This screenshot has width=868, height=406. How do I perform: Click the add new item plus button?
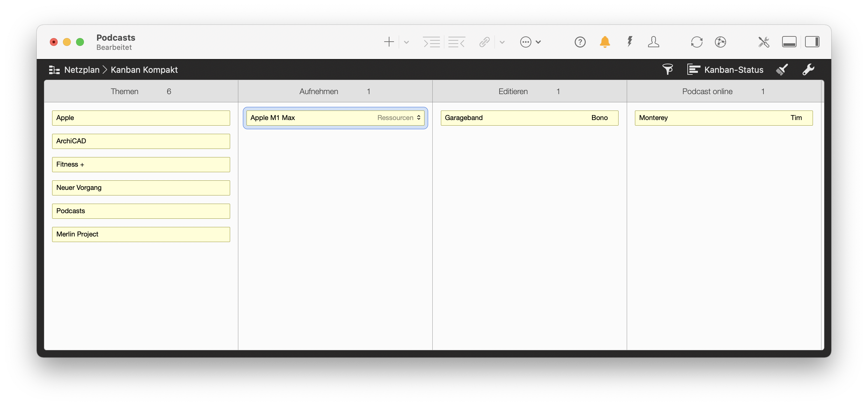388,42
